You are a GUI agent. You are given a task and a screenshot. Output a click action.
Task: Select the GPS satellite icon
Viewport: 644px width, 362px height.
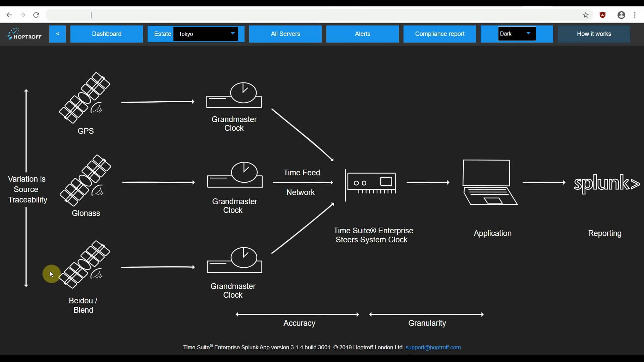tap(85, 97)
